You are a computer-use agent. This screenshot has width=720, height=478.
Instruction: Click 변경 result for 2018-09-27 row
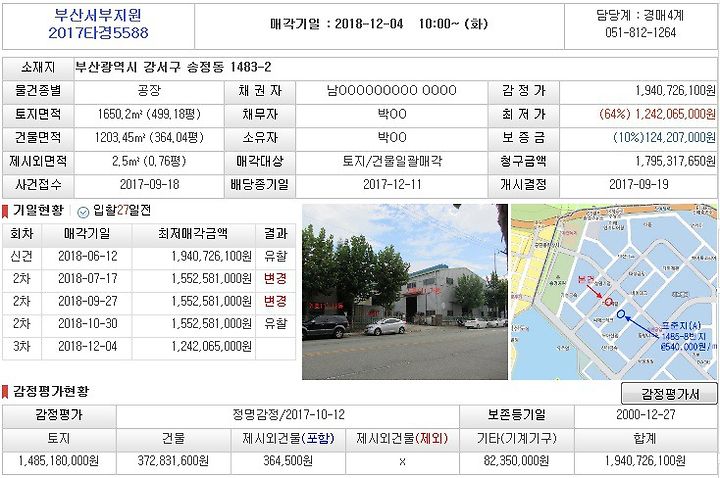coord(275,301)
